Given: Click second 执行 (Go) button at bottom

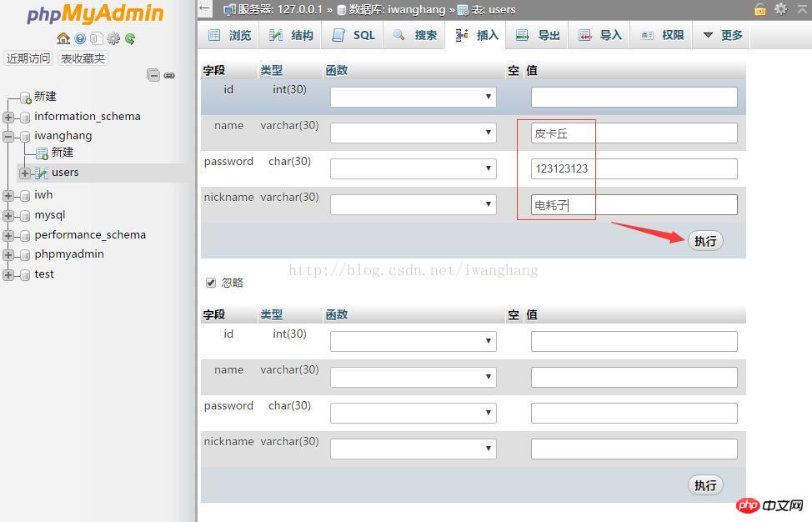Looking at the screenshot, I should [x=705, y=485].
